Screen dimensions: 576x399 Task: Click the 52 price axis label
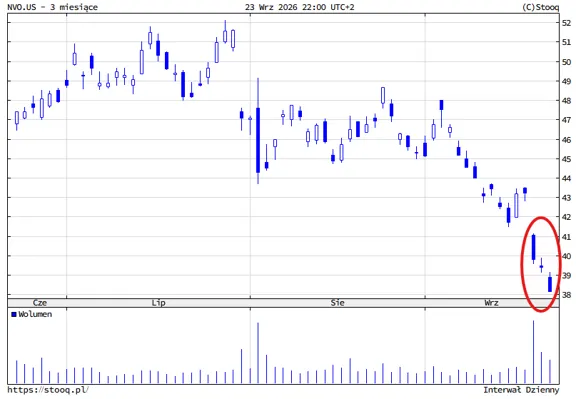[566, 23]
